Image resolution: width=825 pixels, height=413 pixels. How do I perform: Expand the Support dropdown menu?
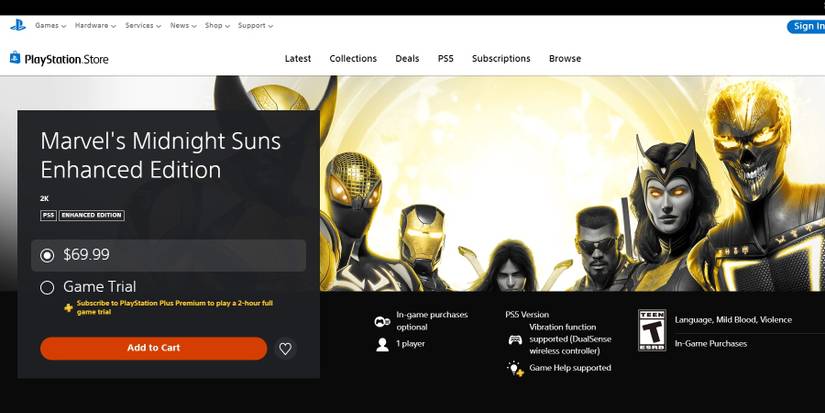255,25
